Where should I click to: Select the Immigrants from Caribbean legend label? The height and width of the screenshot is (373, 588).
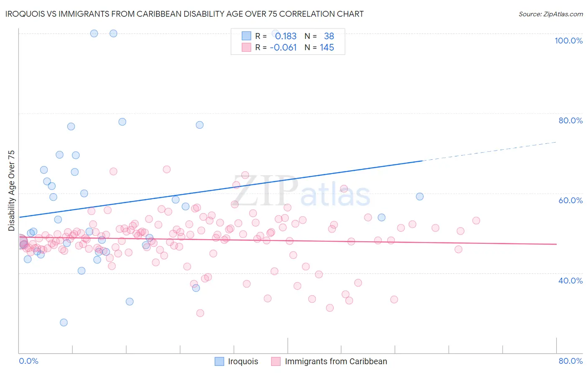(x=336, y=361)
